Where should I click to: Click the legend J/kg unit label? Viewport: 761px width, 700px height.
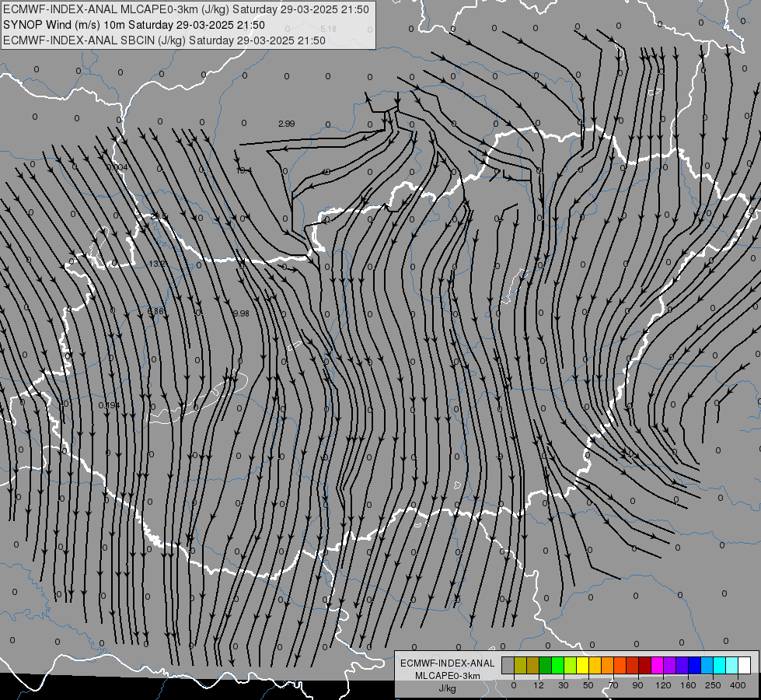447,688
